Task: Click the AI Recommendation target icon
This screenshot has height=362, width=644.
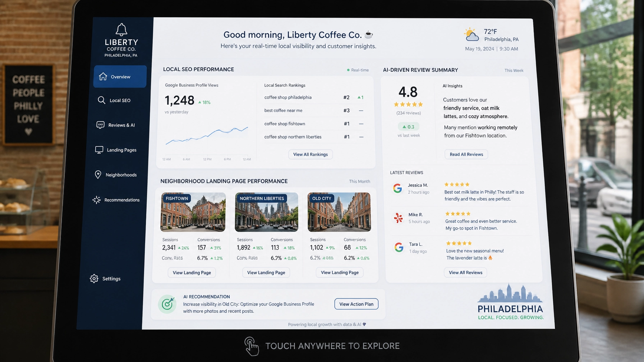Action: 167,304
